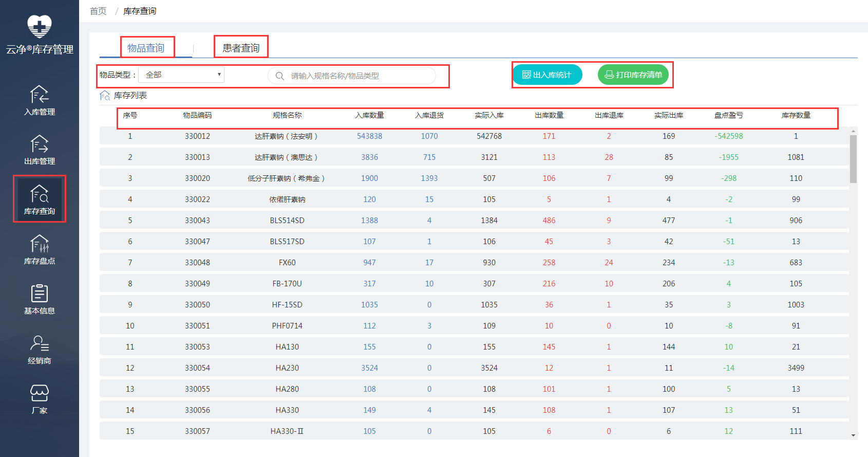Open 物品类型 dropdown showing 全部
Viewport: 868px width, 457px height.
coord(181,75)
